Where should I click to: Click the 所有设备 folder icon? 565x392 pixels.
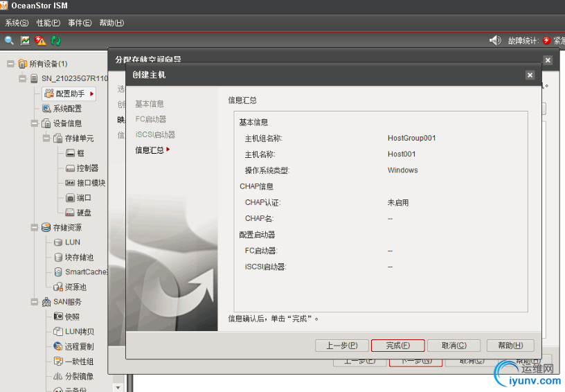coord(23,64)
